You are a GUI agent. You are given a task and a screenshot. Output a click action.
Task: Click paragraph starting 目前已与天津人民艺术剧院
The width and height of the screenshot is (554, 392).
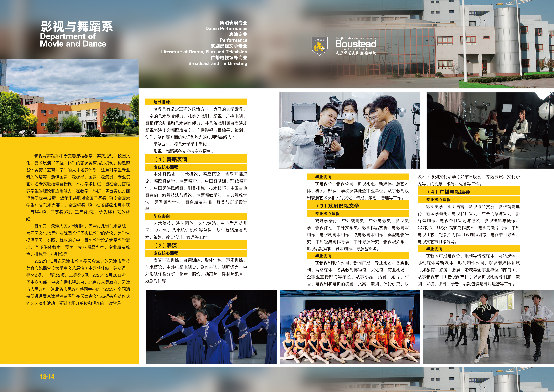point(78,240)
